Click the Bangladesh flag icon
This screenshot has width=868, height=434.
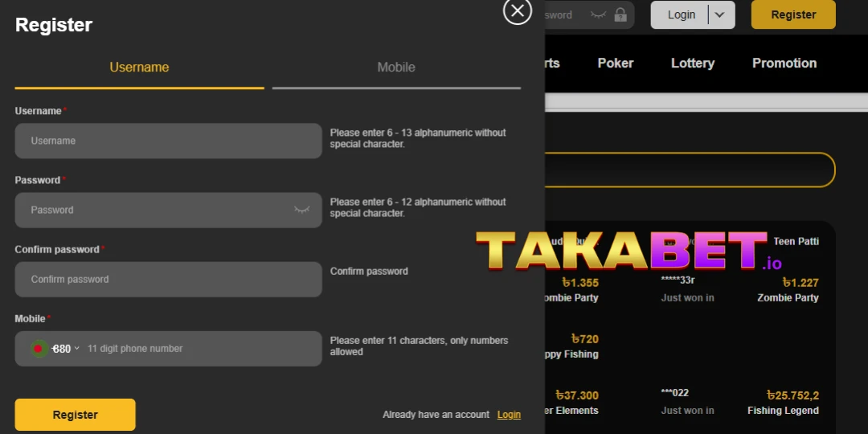click(x=39, y=349)
